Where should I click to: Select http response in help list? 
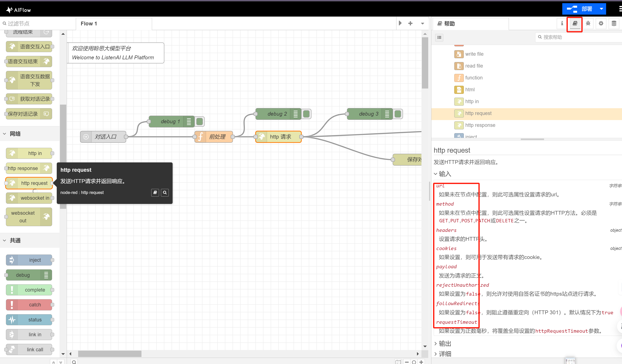pos(480,125)
